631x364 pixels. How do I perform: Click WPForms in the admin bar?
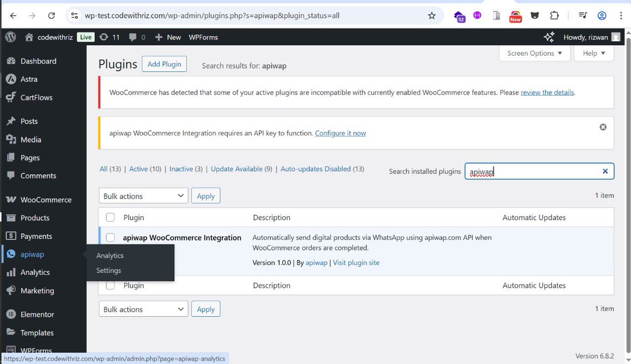(203, 37)
